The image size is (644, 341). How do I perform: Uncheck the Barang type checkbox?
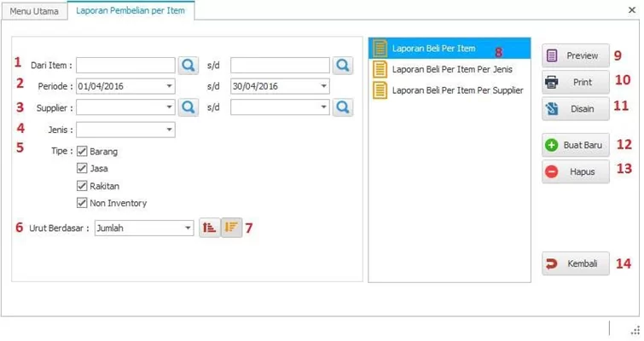83,152
